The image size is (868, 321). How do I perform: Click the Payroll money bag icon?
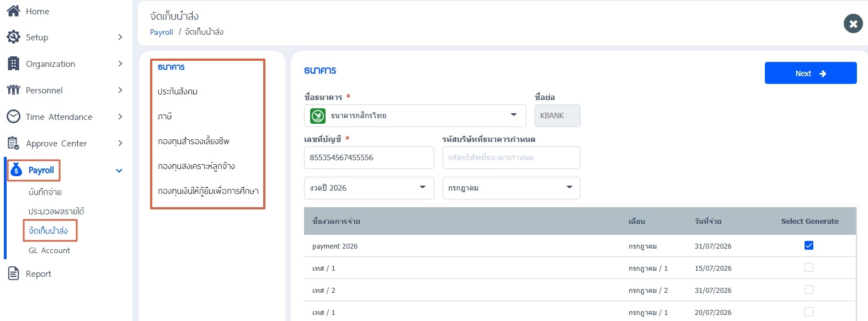tap(17, 170)
